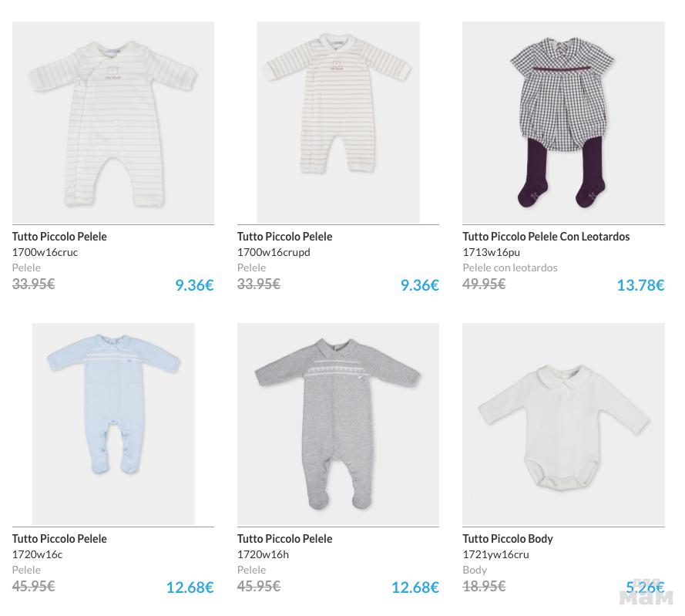Select the light blue pelele product image
This screenshot has width=685, height=616.
[112, 424]
